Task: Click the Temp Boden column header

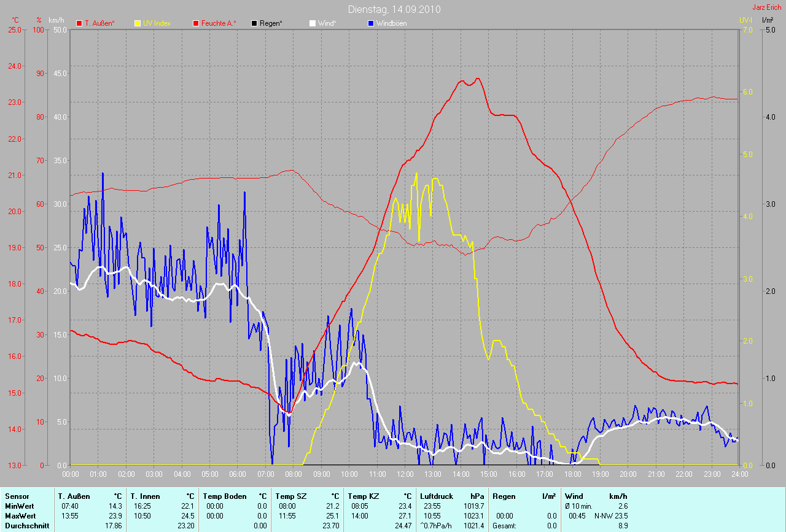Action: pyautogui.click(x=225, y=496)
